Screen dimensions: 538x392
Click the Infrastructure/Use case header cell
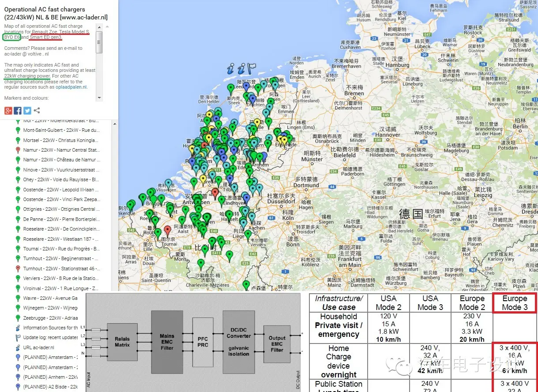(339, 303)
